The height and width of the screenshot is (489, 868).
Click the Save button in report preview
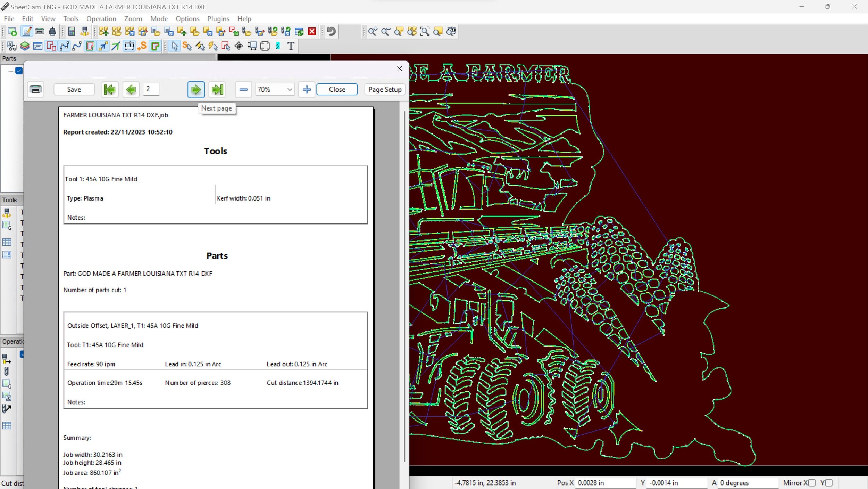(x=74, y=89)
